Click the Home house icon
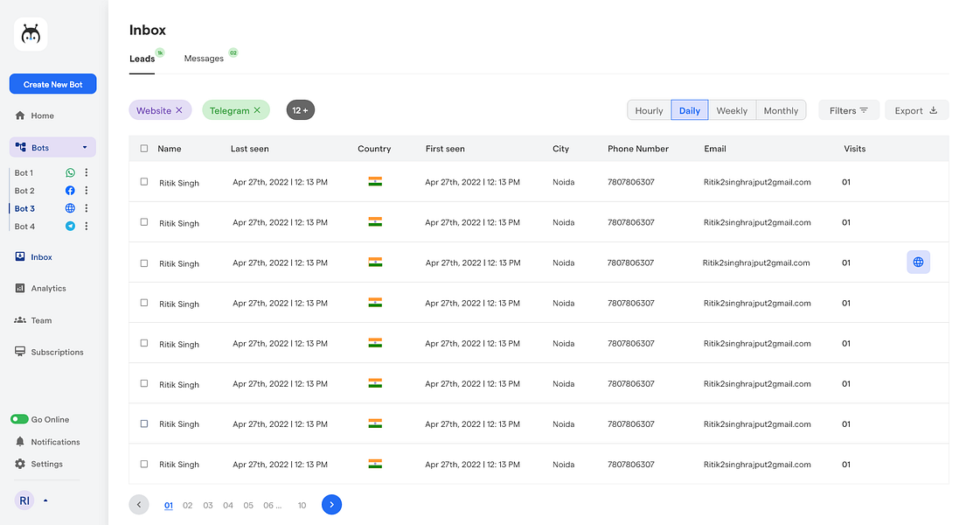 click(x=20, y=115)
